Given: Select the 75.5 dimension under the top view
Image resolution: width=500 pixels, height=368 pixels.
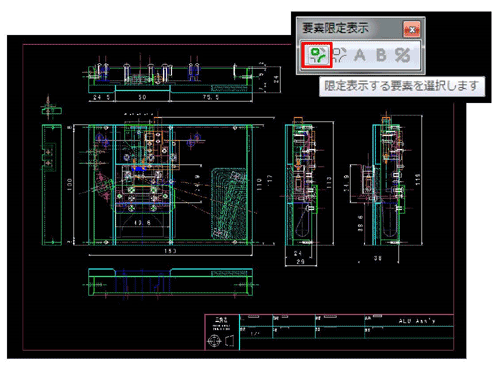Looking at the screenshot, I should tap(211, 97).
